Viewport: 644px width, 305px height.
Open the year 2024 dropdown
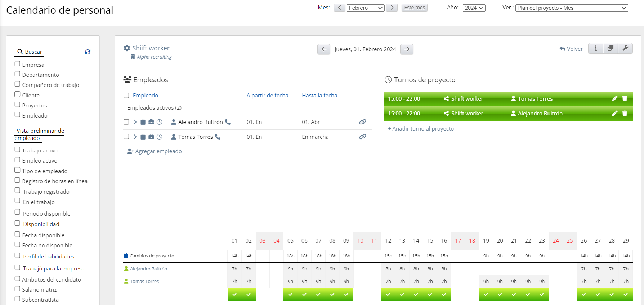tap(474, 8)
